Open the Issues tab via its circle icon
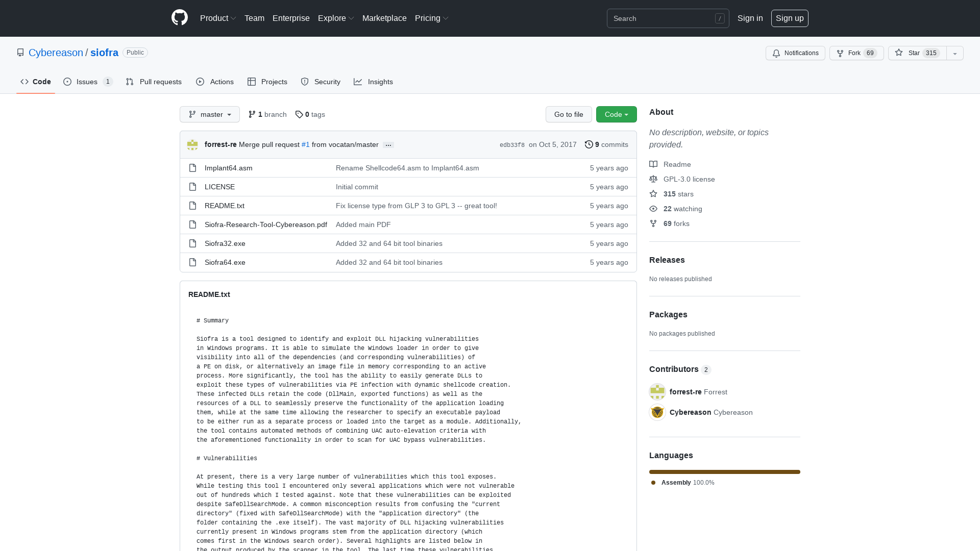Viewport: 980px width, 551px height. tap(67, 82)
